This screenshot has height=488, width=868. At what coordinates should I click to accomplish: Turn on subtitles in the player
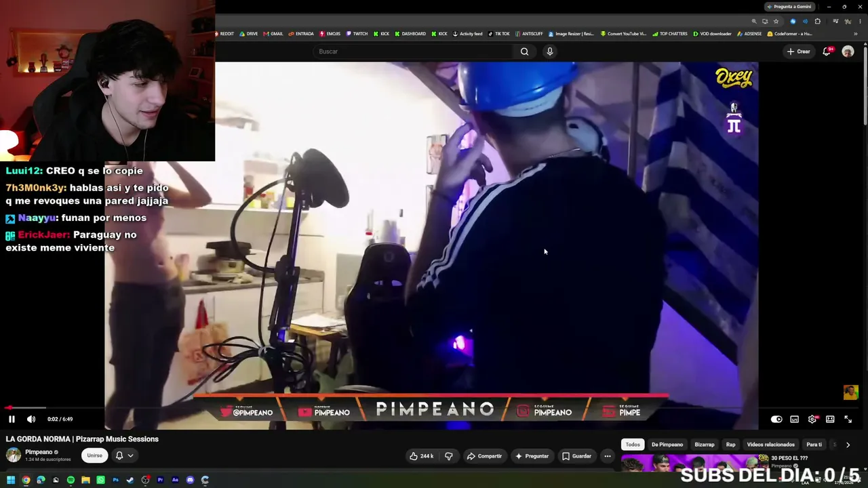click(795, 420)
